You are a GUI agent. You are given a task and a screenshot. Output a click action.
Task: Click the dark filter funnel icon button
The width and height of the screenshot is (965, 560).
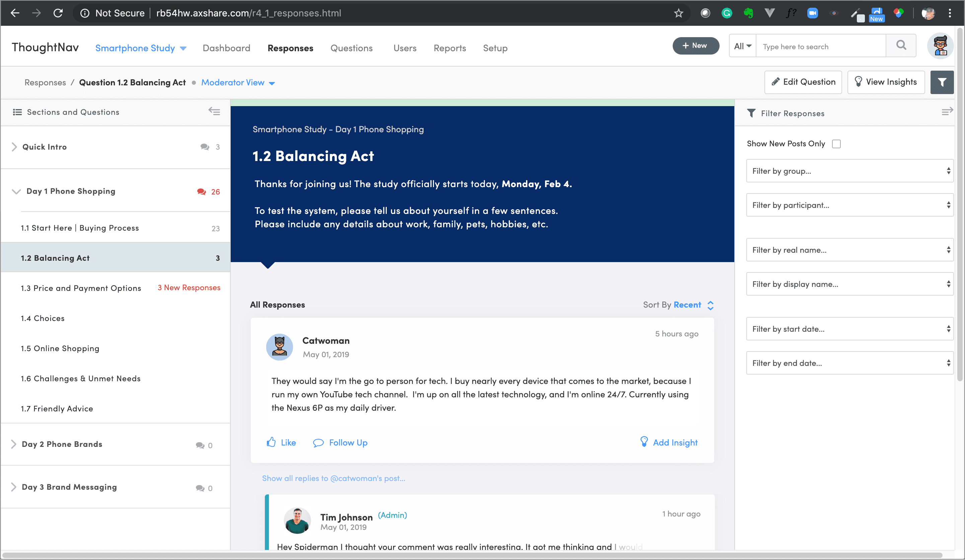pyautogui.click(x=942, y=82)
